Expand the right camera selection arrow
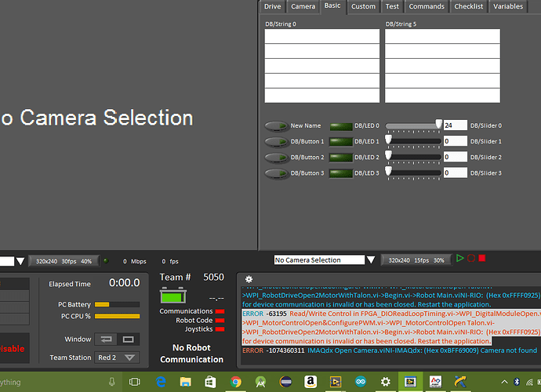The image size is (541, 392). point(371,260)
